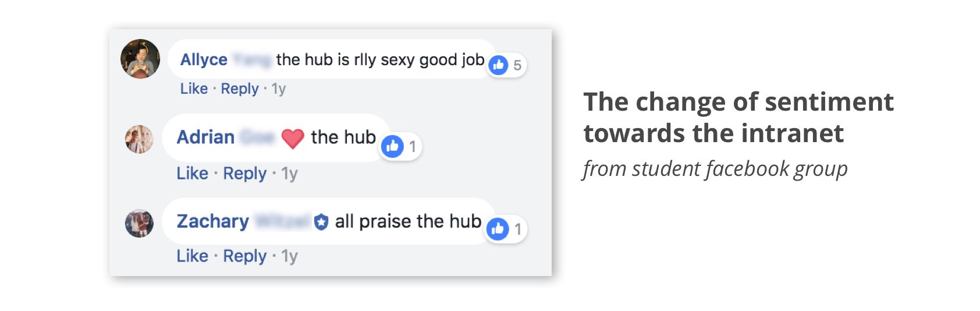This screenshot has height=311, width=980.
Task: Reply to Adrian's comment
Action: 245,174
